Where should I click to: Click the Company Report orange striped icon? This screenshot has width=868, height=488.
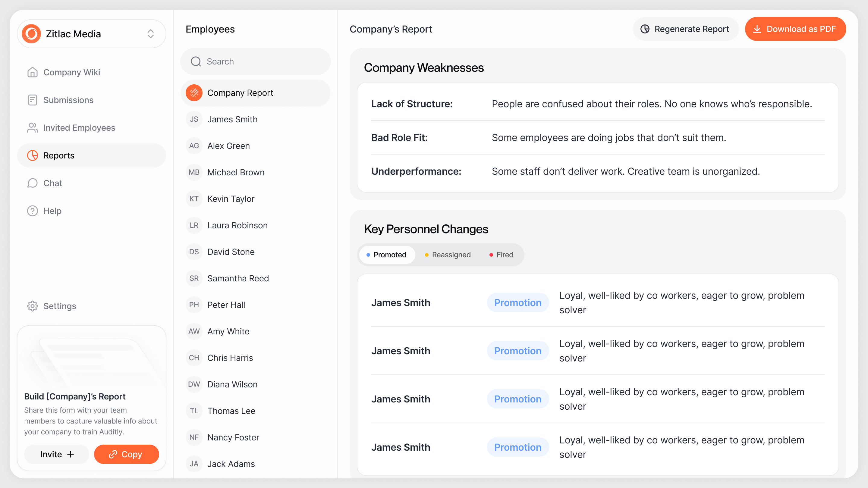click(x=194, y=92)
